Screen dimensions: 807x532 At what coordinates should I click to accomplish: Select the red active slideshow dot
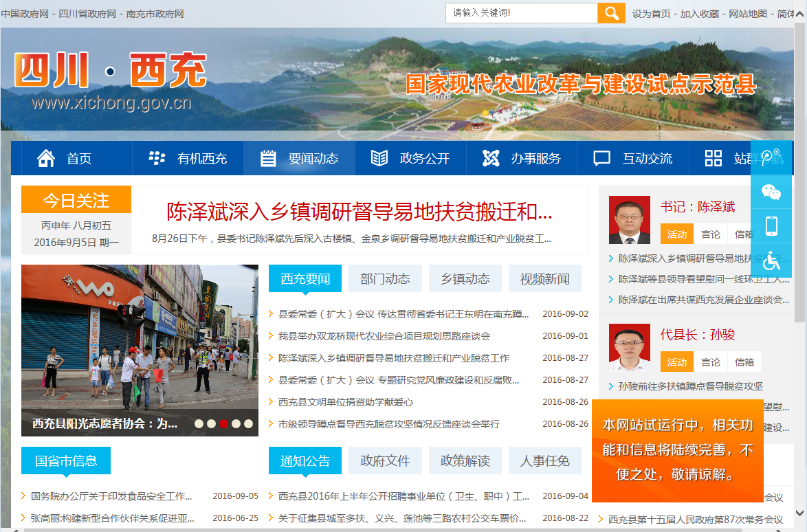[223, 423]
